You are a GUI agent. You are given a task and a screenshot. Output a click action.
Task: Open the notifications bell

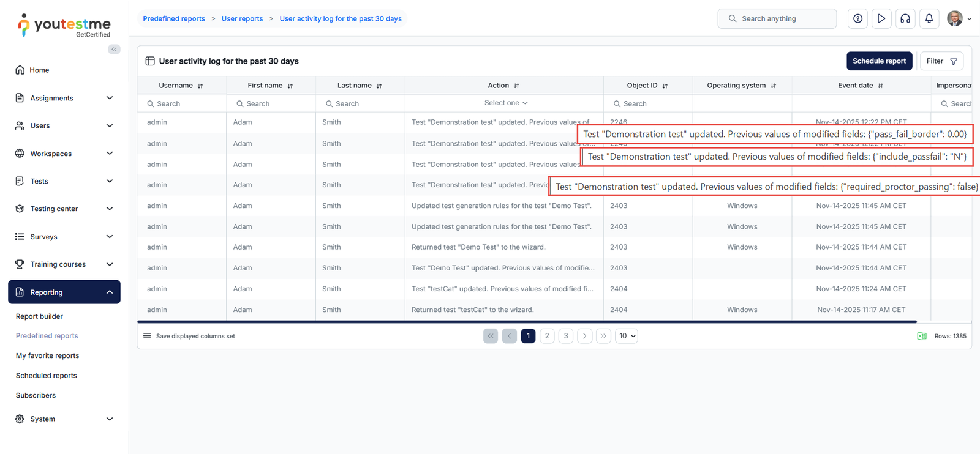point(929,19)
